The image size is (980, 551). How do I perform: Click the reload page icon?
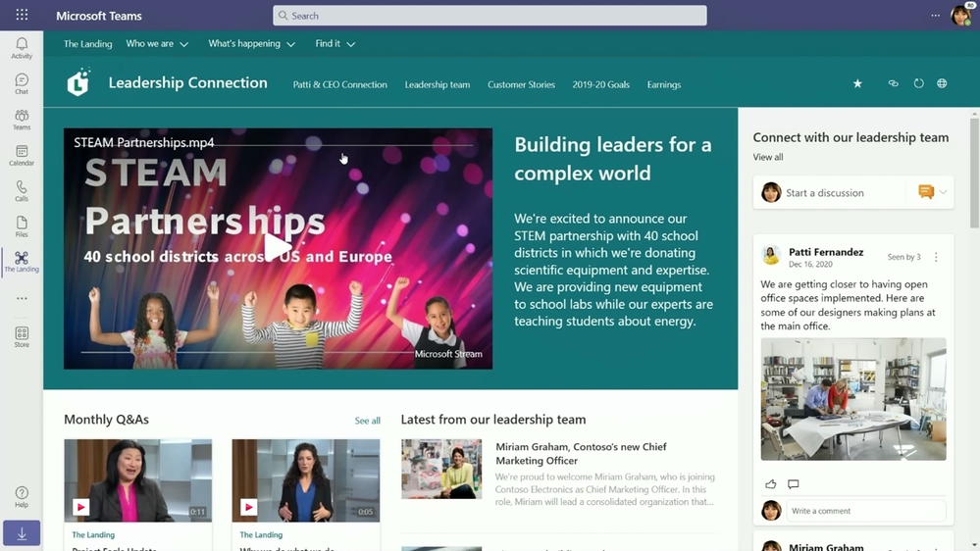(918, 83)
